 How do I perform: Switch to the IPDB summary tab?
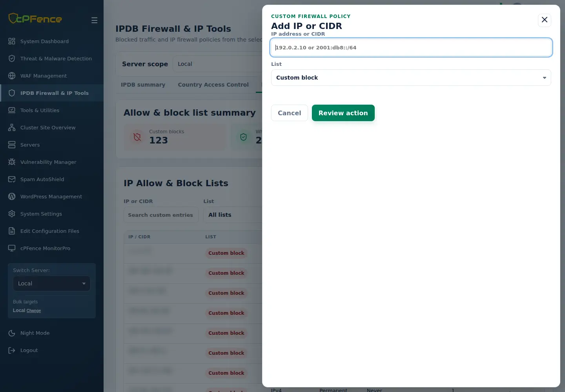[143, 85]
